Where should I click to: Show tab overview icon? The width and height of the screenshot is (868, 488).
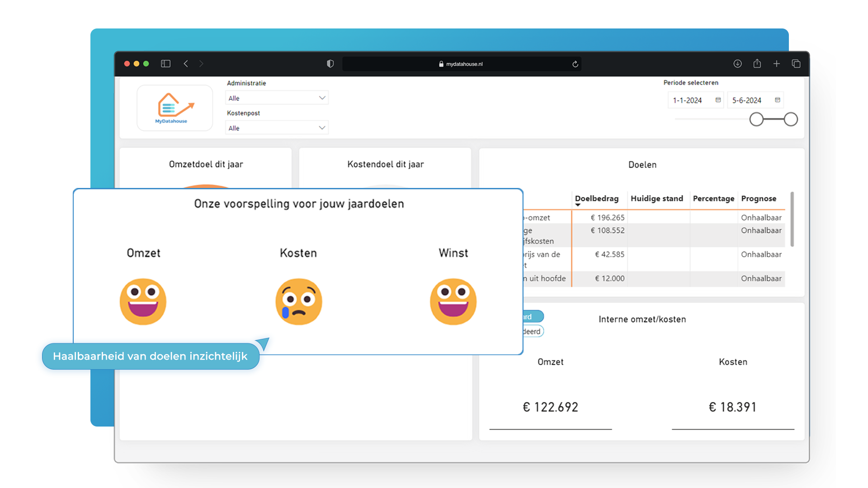(796, 64)
